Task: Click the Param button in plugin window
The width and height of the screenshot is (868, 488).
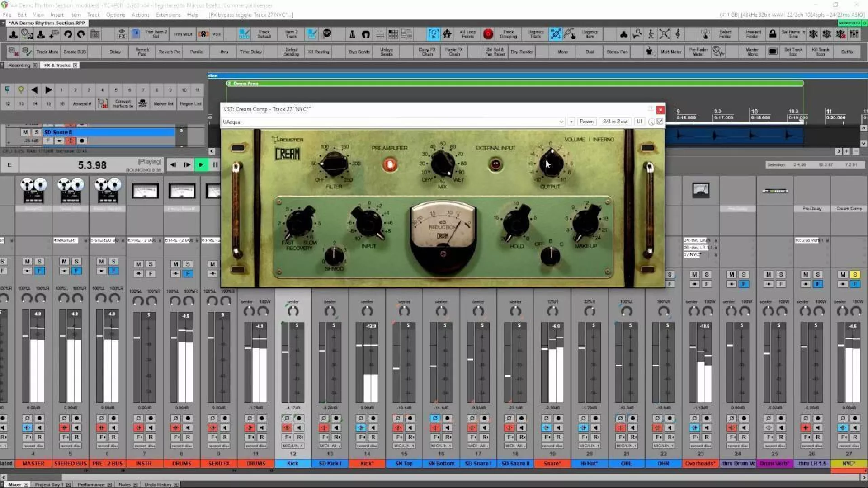Action: [586, 122]
